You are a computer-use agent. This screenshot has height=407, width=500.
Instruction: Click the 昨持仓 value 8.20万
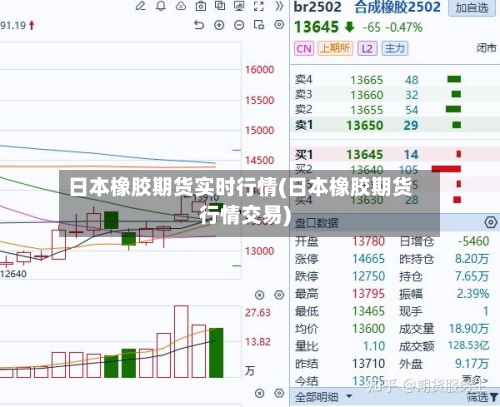(472, 259)
